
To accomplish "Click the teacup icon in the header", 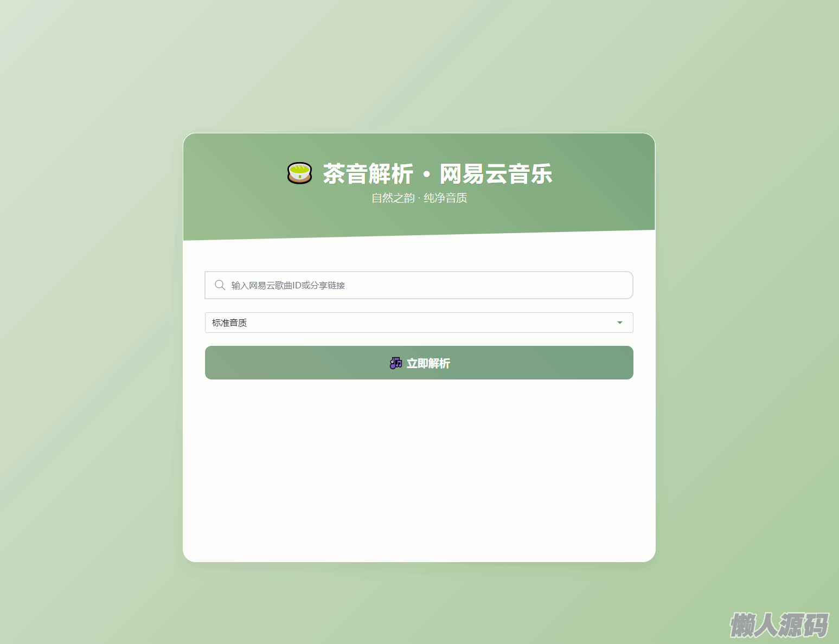I will point(299,173).
